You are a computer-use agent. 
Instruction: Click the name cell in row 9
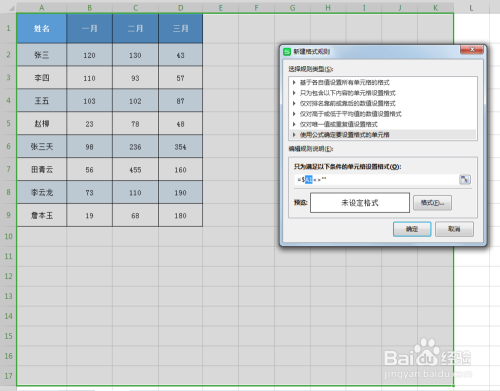(42, 215)
